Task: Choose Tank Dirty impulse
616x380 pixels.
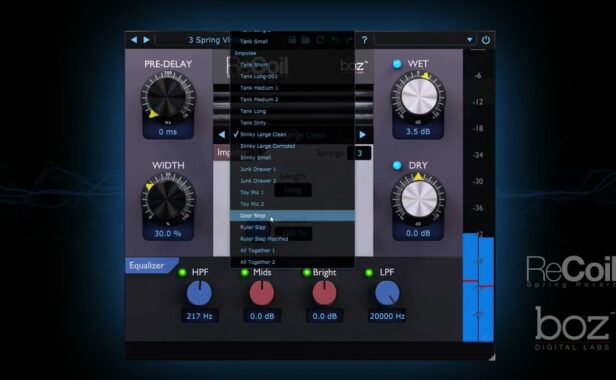Action: pyautogui.click(x=292, y=123)
